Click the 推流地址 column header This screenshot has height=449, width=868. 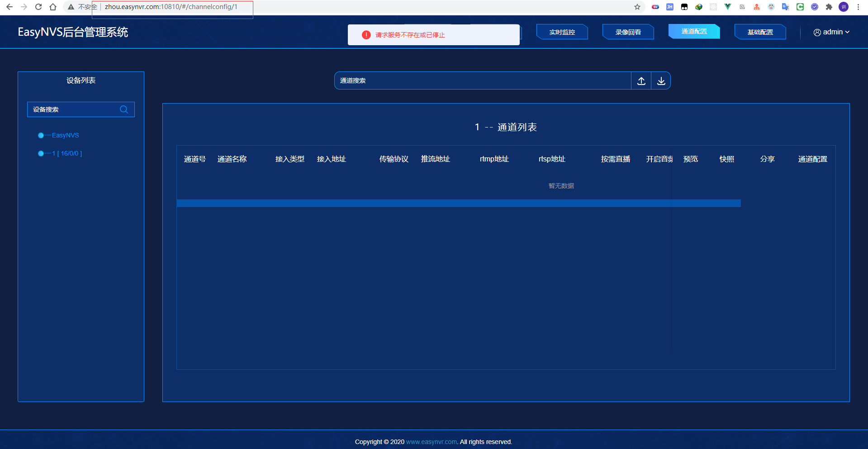[x=436, y=159]
